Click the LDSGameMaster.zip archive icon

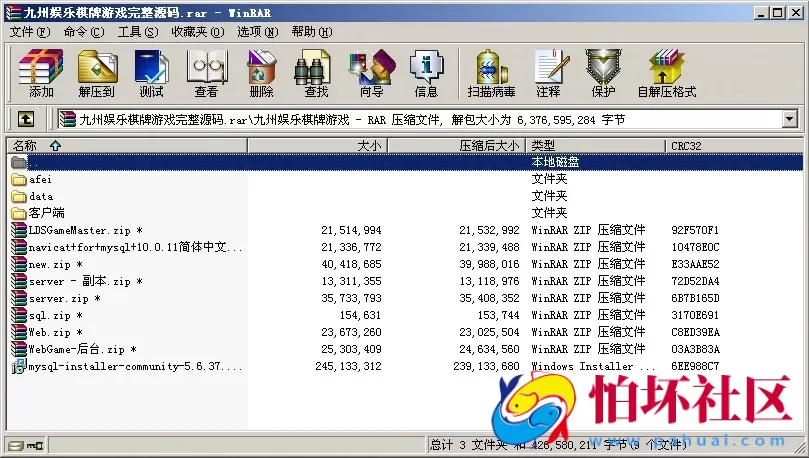coord(19,230)
